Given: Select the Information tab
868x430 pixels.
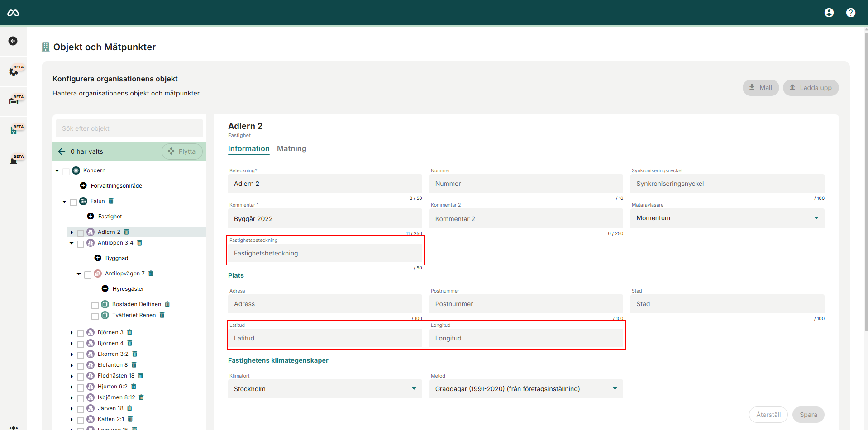Looking at the screenshot, I should pos(248,149).
